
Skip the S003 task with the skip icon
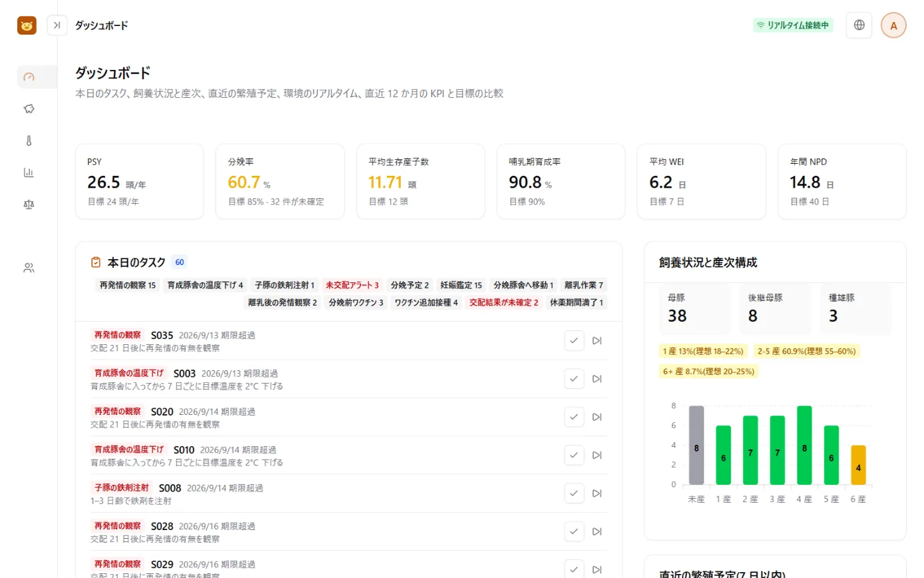[x=597, y=379]
